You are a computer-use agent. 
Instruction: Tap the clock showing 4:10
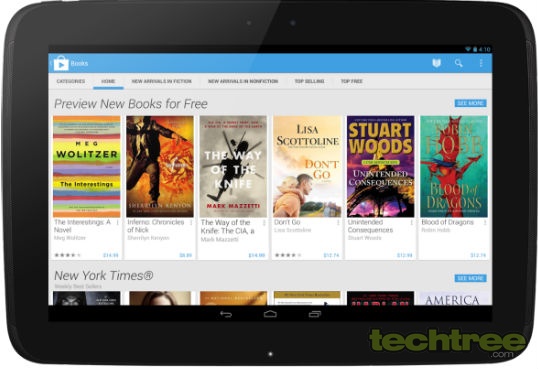point(484,49)
